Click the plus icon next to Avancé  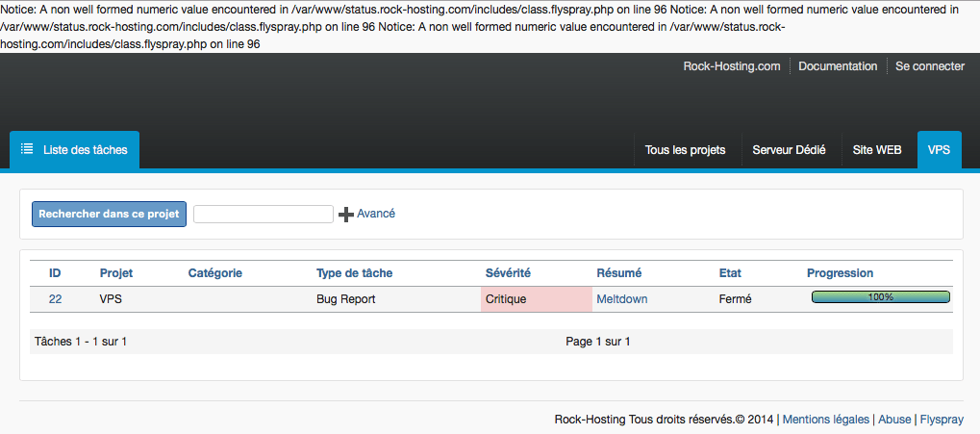346,215
